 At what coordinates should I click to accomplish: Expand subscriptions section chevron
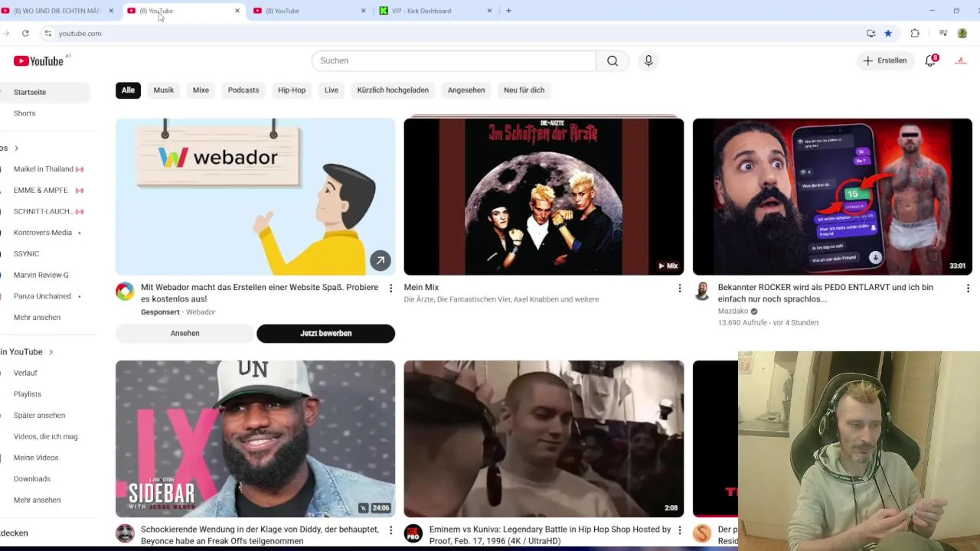coord(16,148)
